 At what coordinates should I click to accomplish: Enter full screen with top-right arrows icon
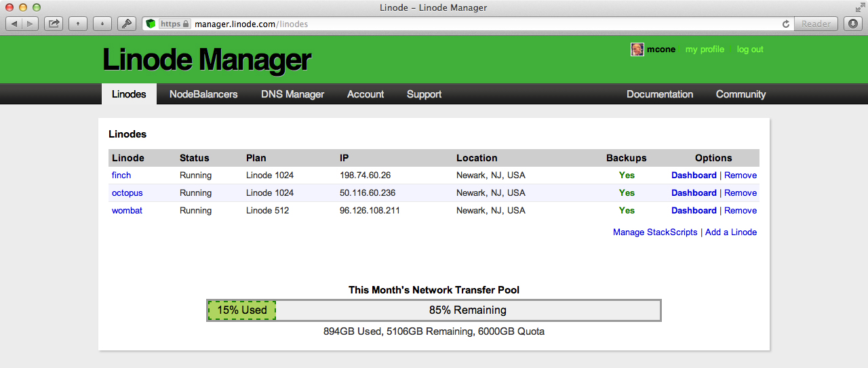(860, 7)
